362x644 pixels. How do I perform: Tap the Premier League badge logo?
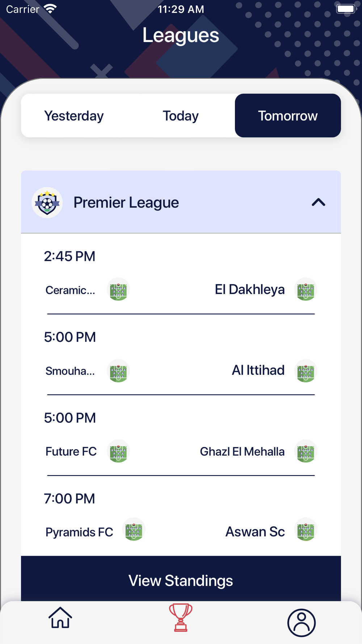(x=47, y=202)
